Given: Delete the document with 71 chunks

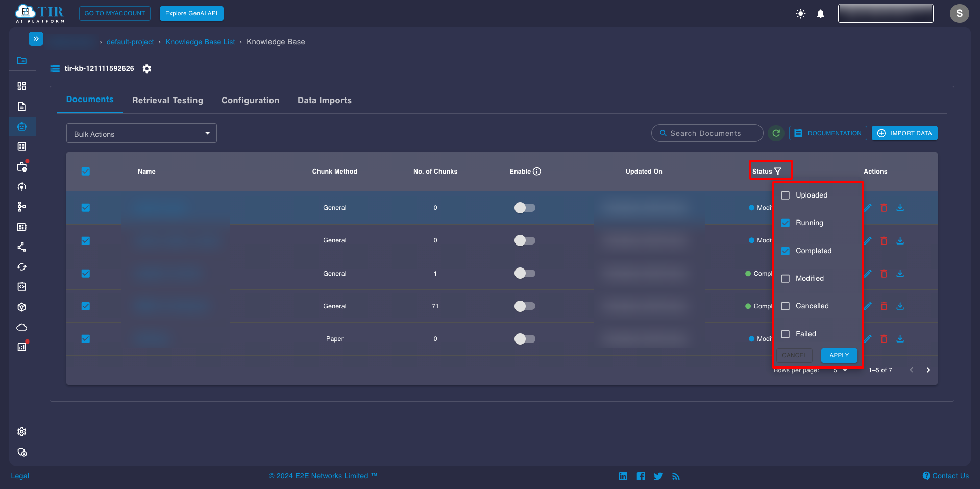Looking at the screenshot, I should click(x=884, y=306).
